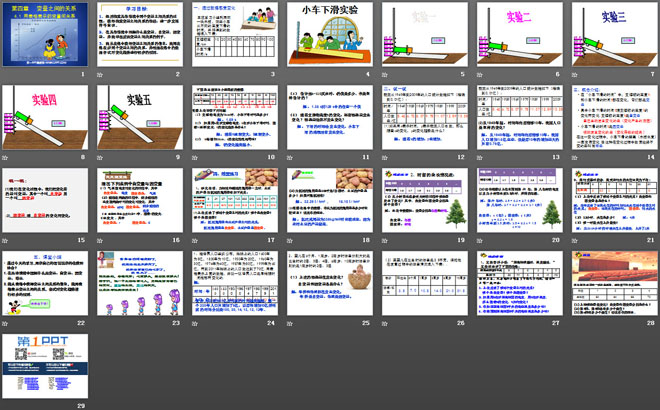This screenshot has height=410, width=660.
Task: Click the animation star under slide 6
Action: coord(480,75)
